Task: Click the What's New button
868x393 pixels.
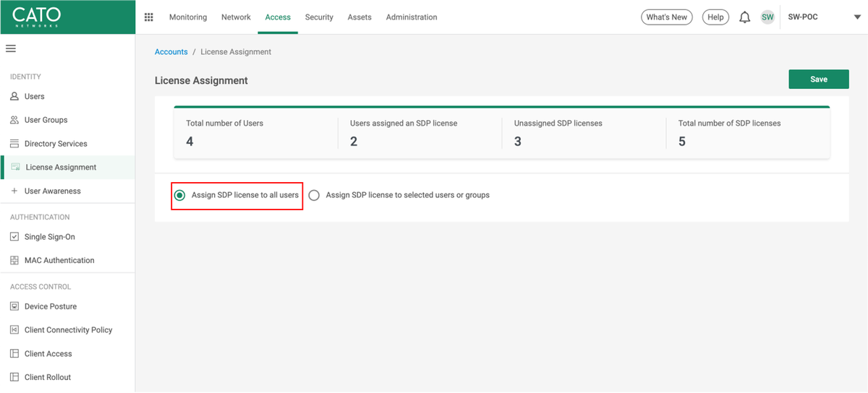Action: pos(667,17)
